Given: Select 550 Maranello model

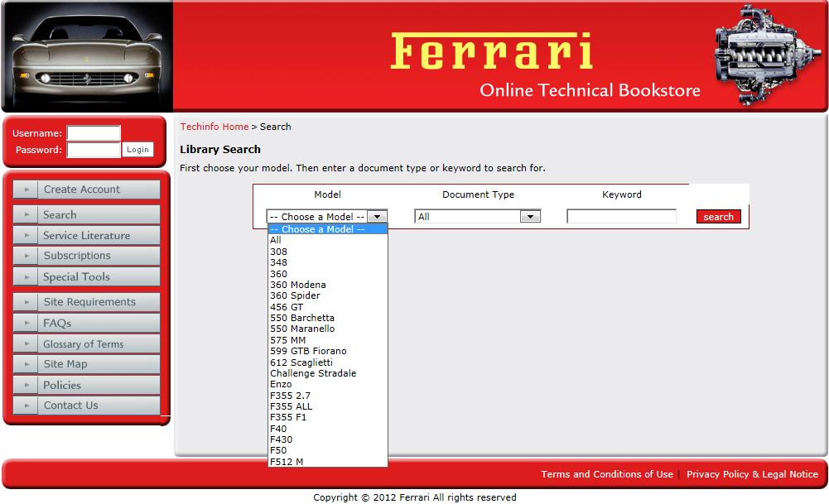Looking at the screenshot, I should coord(328,329).
